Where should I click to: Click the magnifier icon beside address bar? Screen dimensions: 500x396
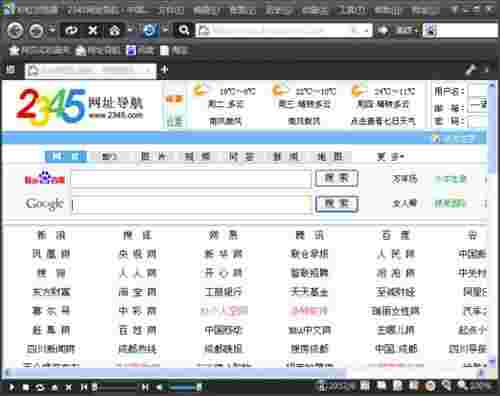tap(183, 30)
